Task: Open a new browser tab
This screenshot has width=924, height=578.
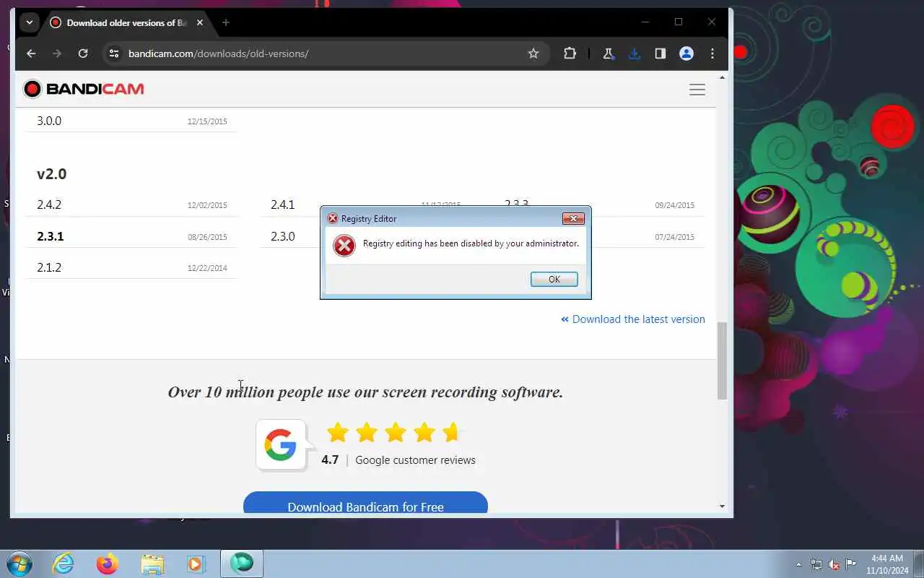Action: coord(226,22)
